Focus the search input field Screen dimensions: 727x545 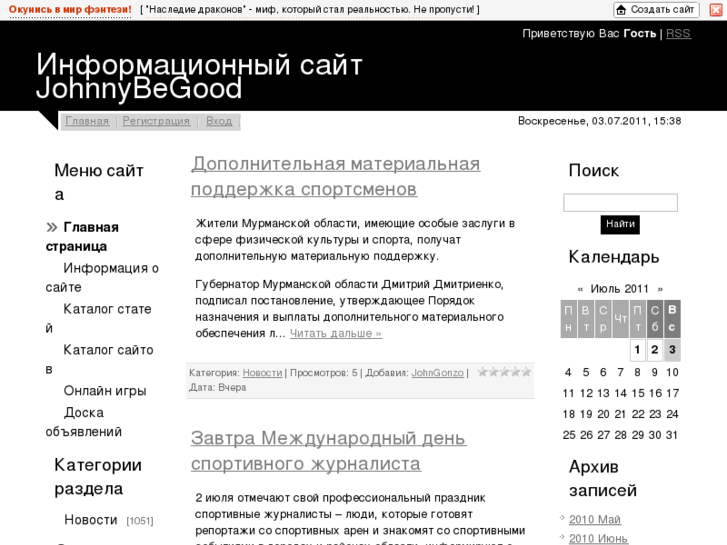[x=620, y=203]
